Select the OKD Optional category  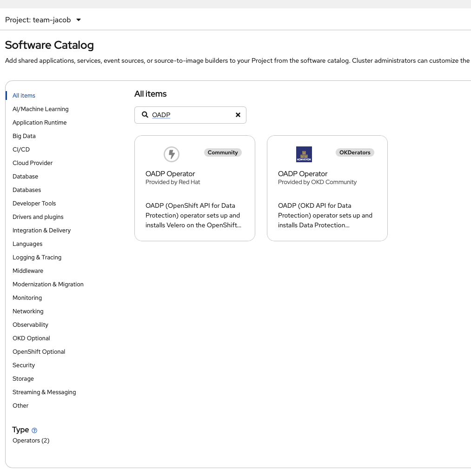[x=31, y=338]
